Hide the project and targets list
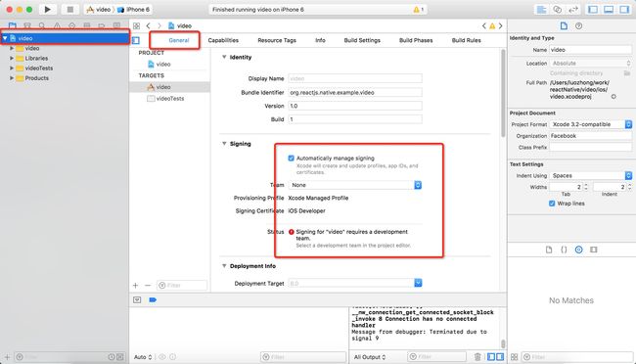Viewport: 636px width, 364px height. click(136, 40)
